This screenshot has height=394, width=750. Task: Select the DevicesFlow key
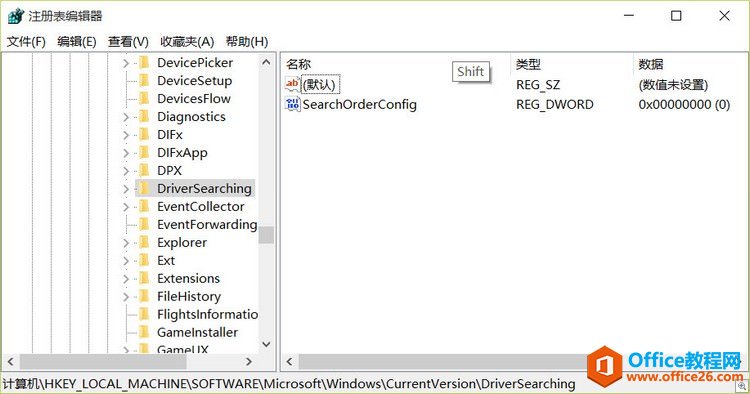[x=194, y=98]
